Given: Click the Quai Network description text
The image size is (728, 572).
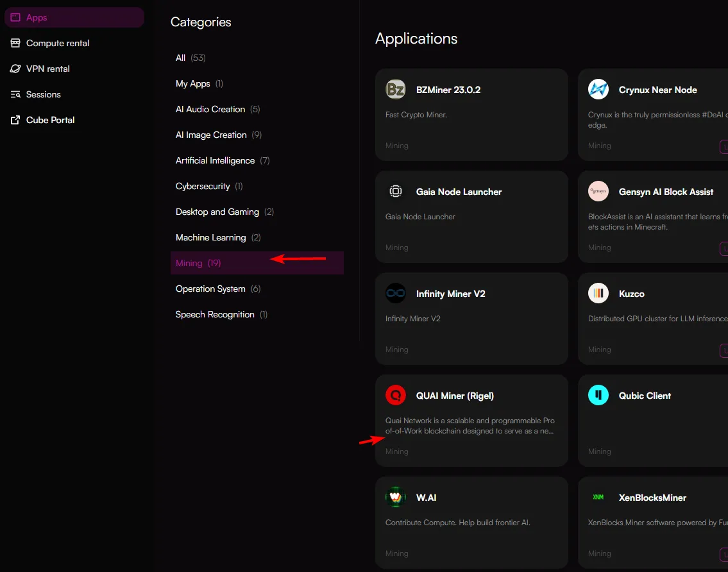Looking at the screenshot, I should click(470, 426).
